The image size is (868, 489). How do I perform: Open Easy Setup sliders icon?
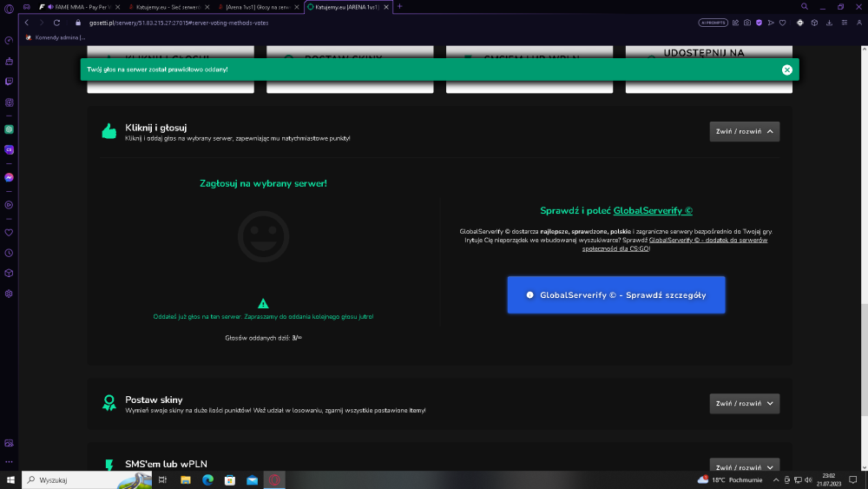pos(845,23)
